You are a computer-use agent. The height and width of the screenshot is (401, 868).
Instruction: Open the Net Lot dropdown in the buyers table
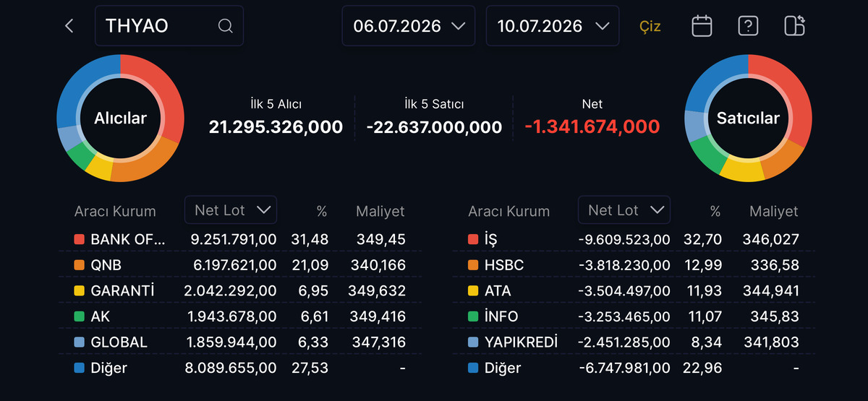click(231, 210)
